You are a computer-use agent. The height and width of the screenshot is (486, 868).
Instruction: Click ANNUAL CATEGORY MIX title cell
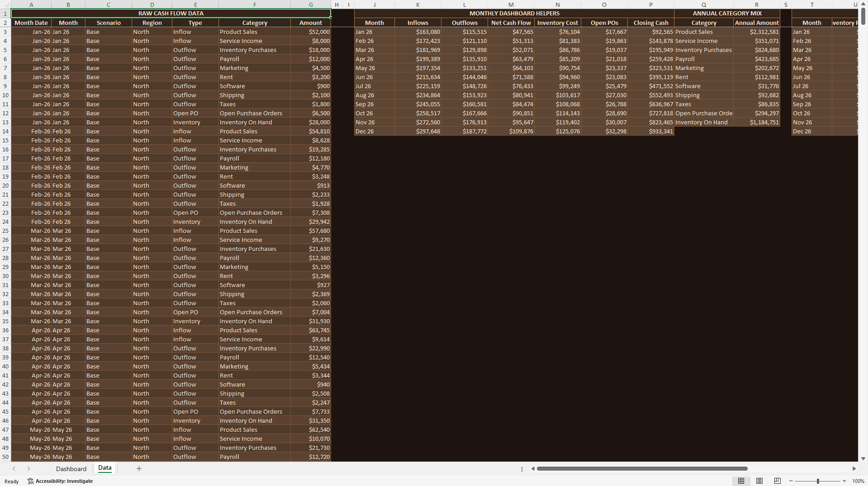(x=727, y=14)
